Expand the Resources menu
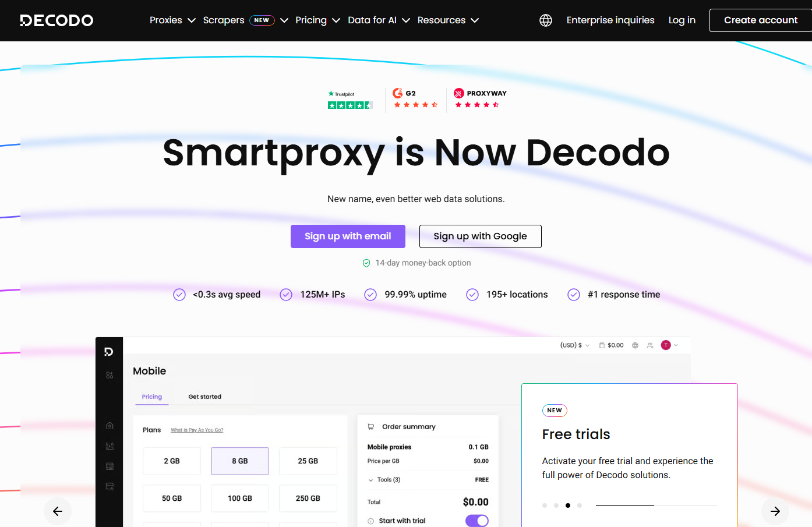Viewport: 812px width, 527px height. coord(448,20)
